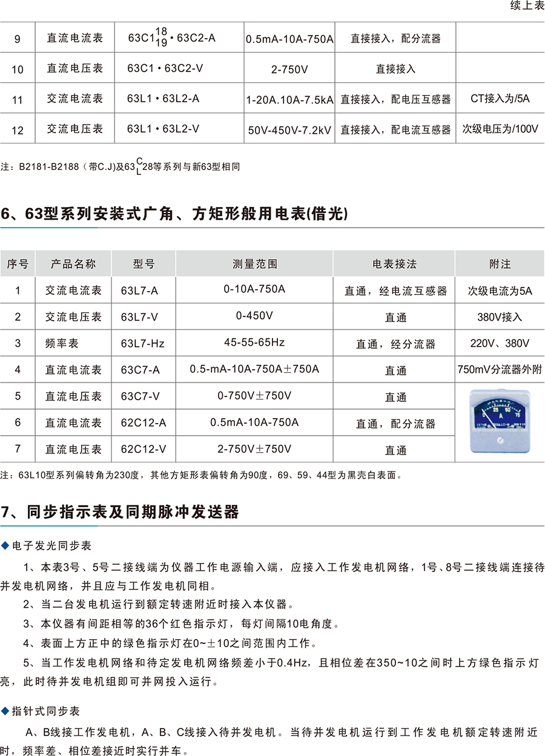Click the measurement range 45-55-65Hz
Image resolution: width=545 pixels, height=756 pixels.
pyautogui.click(x=254, y=343)
